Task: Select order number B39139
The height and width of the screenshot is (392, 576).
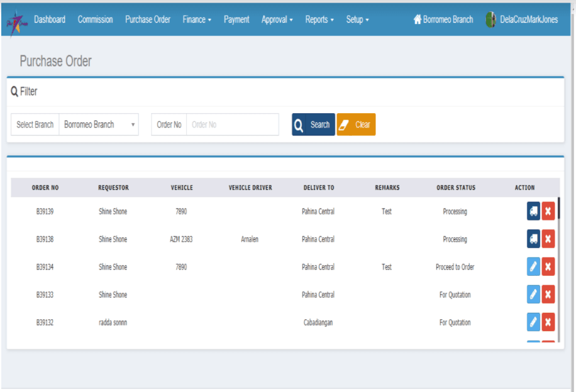Action: pos(45,212)
